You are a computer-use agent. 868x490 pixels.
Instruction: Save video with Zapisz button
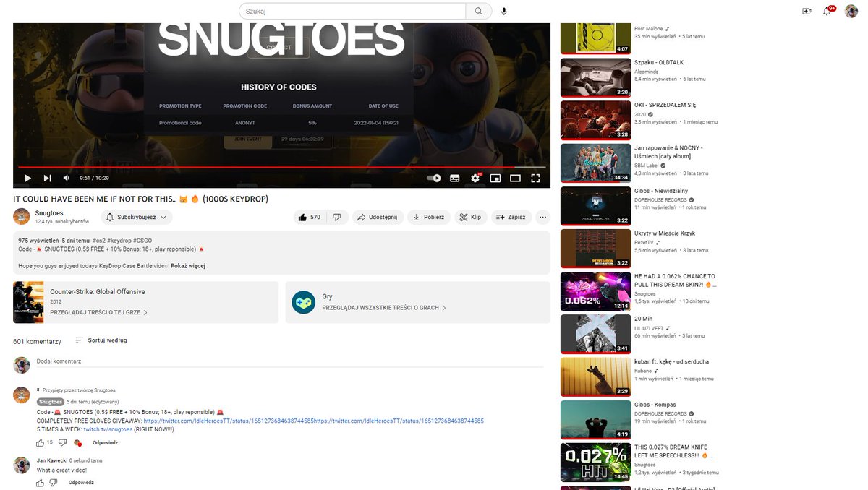click(511, 217)
